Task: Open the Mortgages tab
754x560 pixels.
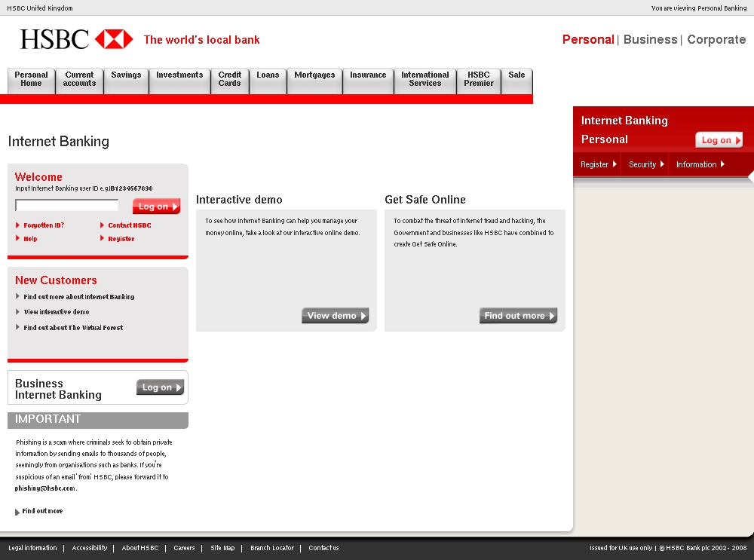Action: (x=314, y=81)
